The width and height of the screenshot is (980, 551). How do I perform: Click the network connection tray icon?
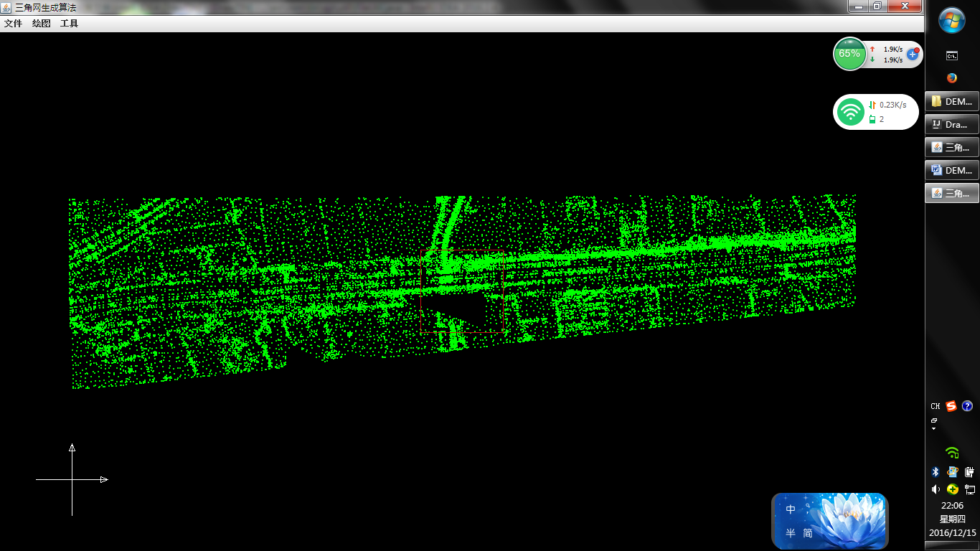[970, 489]
